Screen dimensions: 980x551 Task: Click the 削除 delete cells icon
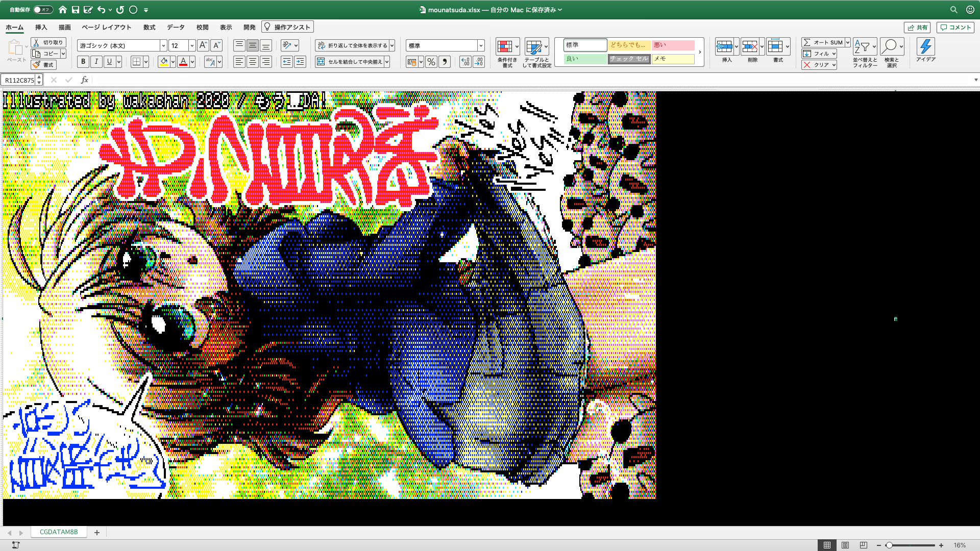click(750, 46)
